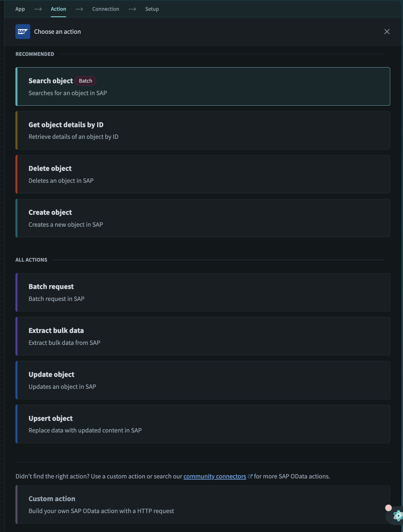Select the Batch badge on Search object
Screen dimensions: 403x532
tap(85, 81)
